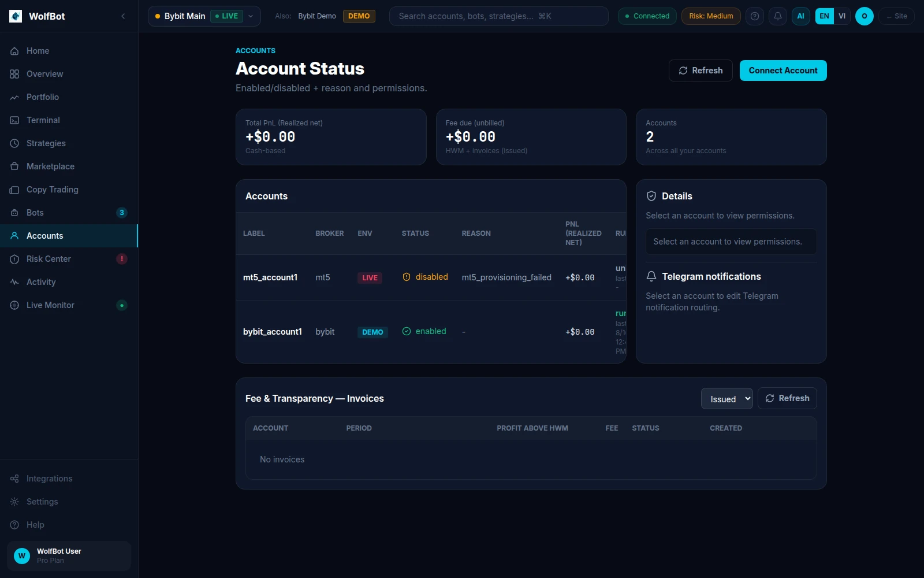Click the Live Monitor sidebar icon
This screenshot has width=924, height=578.
[x=14, y=305]
